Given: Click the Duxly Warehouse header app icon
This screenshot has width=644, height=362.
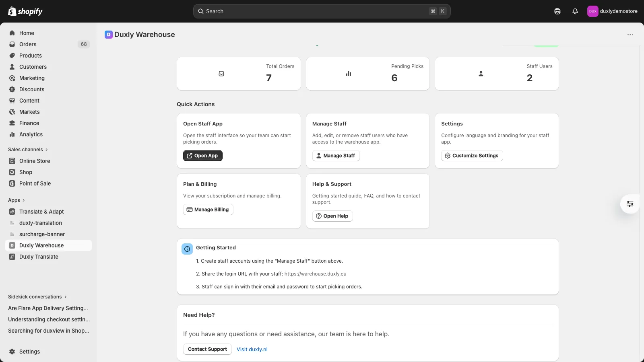Looking at the screenshot, I should pos(109,35).
